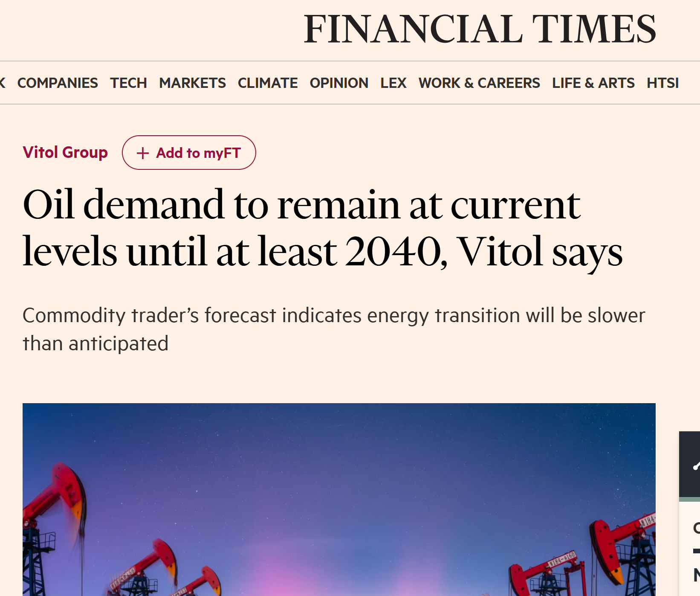
Task: Open the Opinion section
Action: [x=339, y=83]
